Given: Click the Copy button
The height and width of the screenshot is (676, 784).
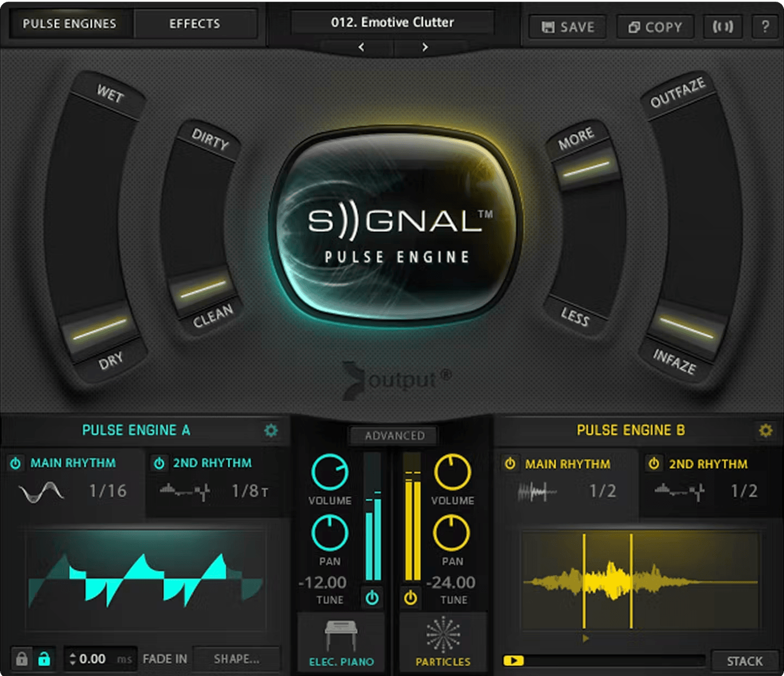Looking at the screenshot, I should coord(656,27).
